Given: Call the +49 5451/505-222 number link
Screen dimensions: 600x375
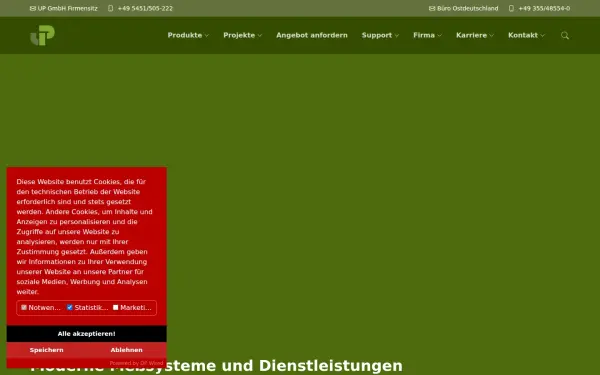Looking at the screenshot, I should (x=145, y=8).
